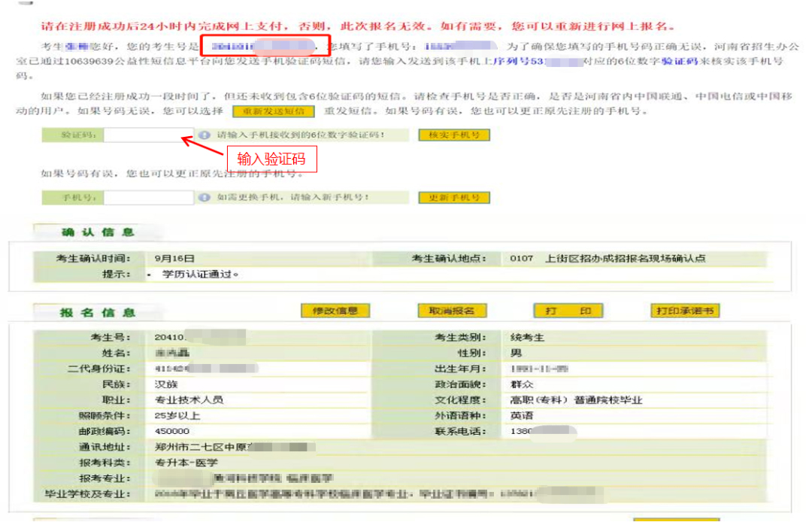Click the info icon beside the verification code field
The image size is (812, 522).
click(205, 135)
